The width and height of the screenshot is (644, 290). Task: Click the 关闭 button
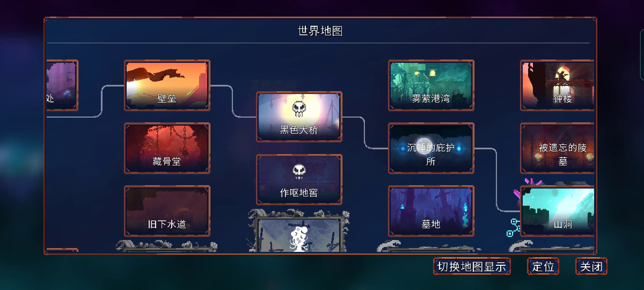[591, 266]
